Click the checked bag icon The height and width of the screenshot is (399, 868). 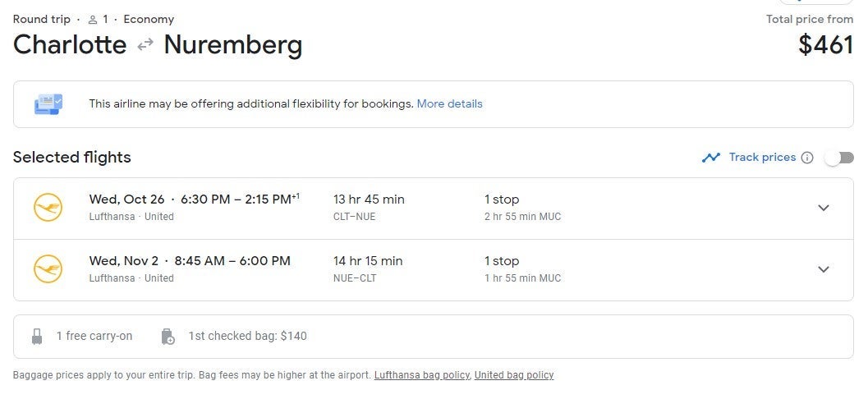pos(168,336)
